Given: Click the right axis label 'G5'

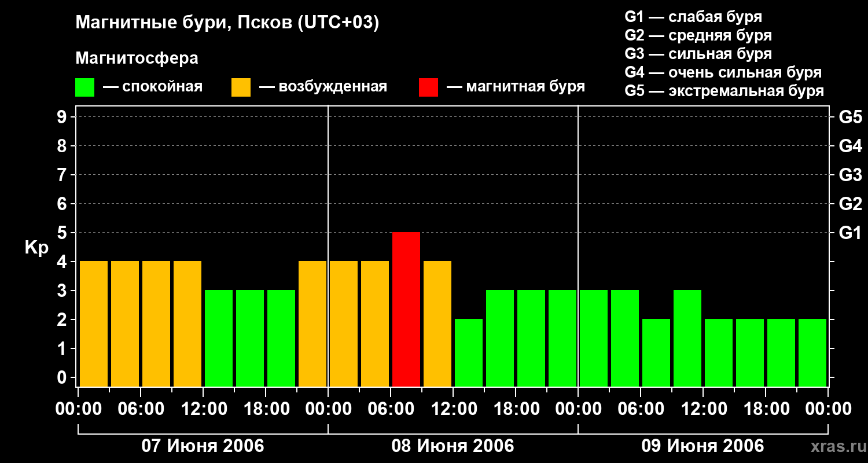Looking at the screenshot, I should coord(850,117).
